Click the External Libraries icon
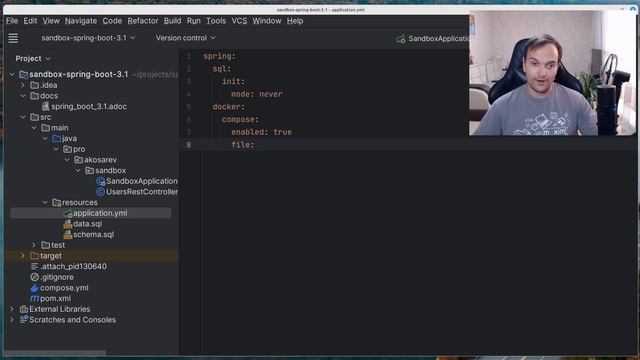This screenshot has width=640, height=360. (x=24, y=309)
